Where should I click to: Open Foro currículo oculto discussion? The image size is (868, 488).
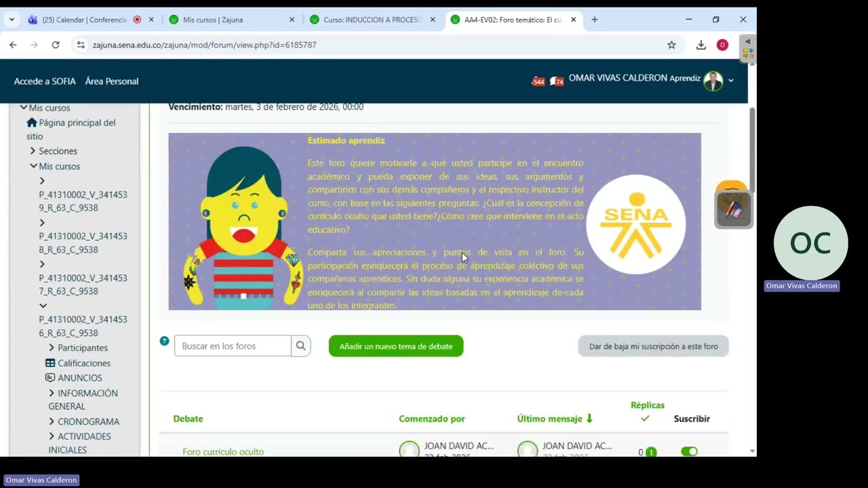223,452
